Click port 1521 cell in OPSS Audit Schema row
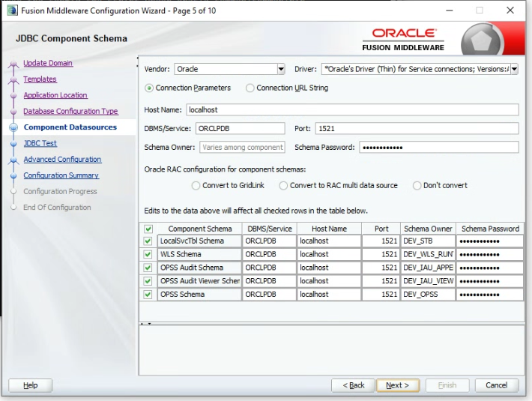Image resolution: width=532 pixels, height=401 pixels. pos(381,268)
